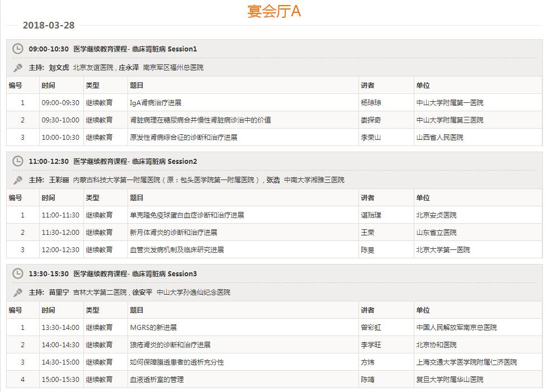Select row 2 in the Session2 table
This screenshot has width=548, height=392.
pos(224,232)
